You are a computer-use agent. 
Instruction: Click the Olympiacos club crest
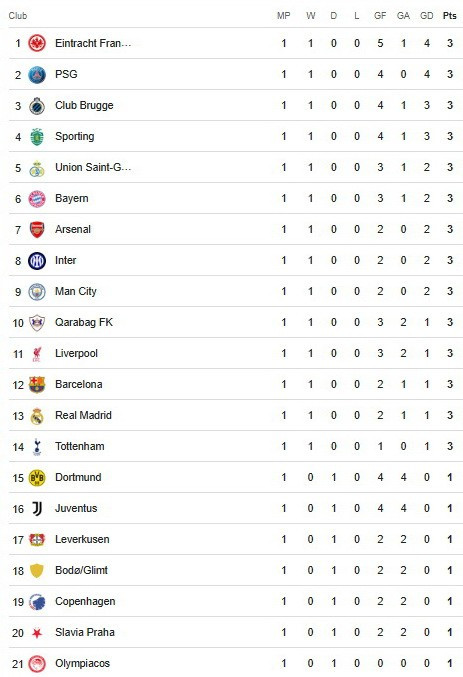pos(37,664)
